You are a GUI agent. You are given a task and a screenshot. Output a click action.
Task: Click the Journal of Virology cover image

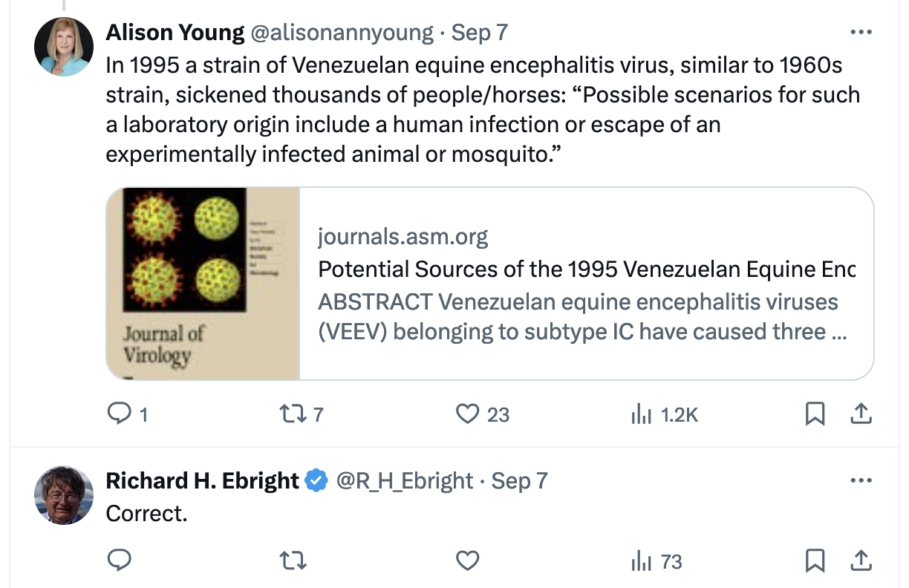pyautogui.click(x=203, y=284)
